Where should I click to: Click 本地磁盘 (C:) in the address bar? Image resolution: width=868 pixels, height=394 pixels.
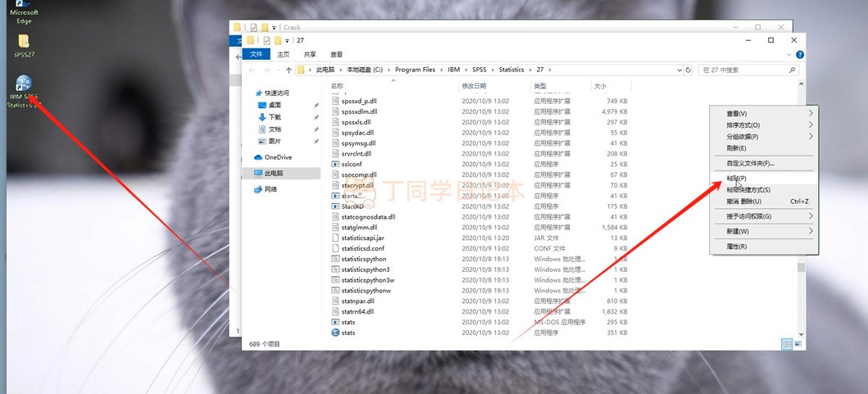tap(365, 70)
